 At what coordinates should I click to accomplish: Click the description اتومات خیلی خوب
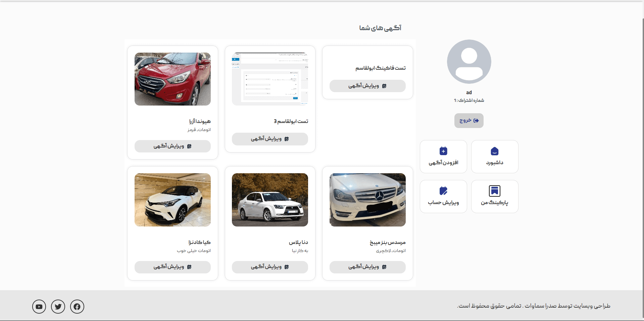[194, 251]
